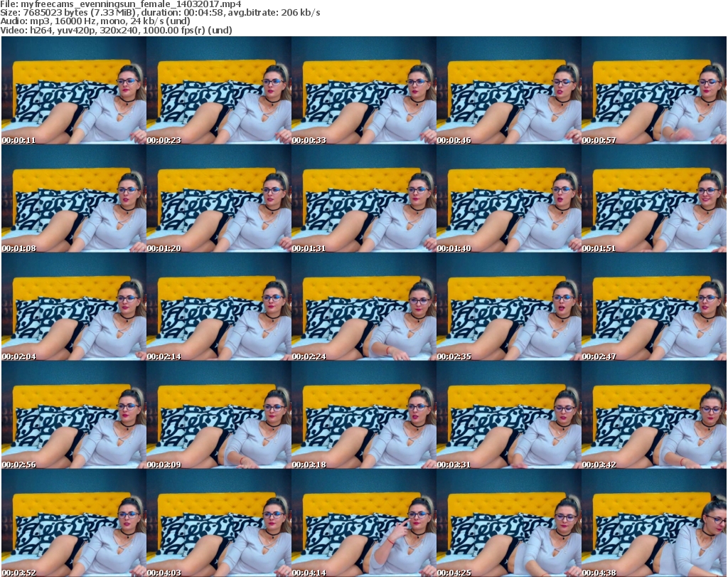Choose the 00:02:24 frame
This screenshot has width=728, height=577.
click(x=364, y=307)
